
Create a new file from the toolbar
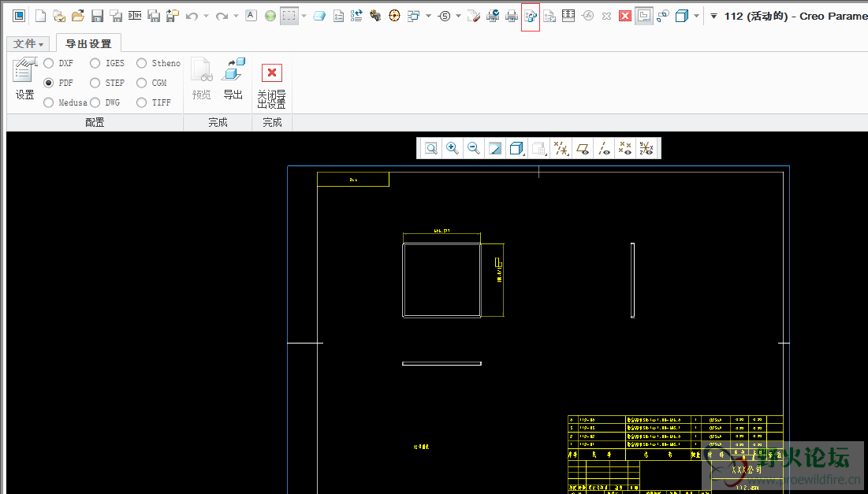click(40, 16)
